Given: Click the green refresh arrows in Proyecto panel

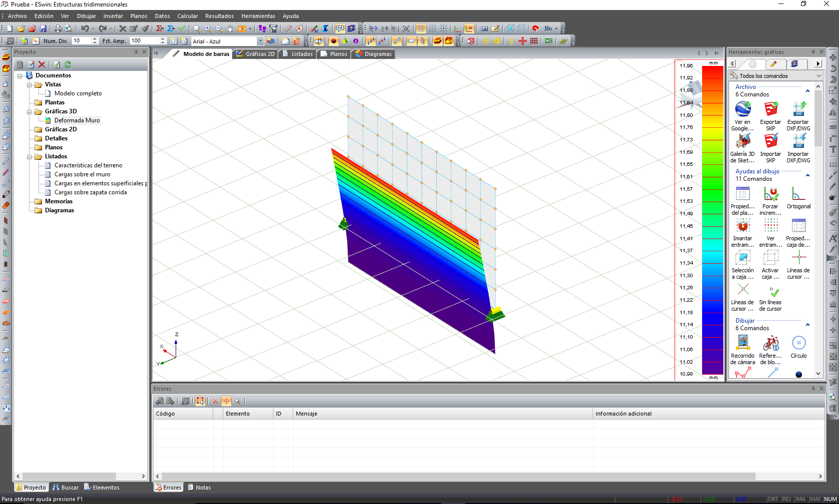Looking at the screenshot, I should 68,64.
